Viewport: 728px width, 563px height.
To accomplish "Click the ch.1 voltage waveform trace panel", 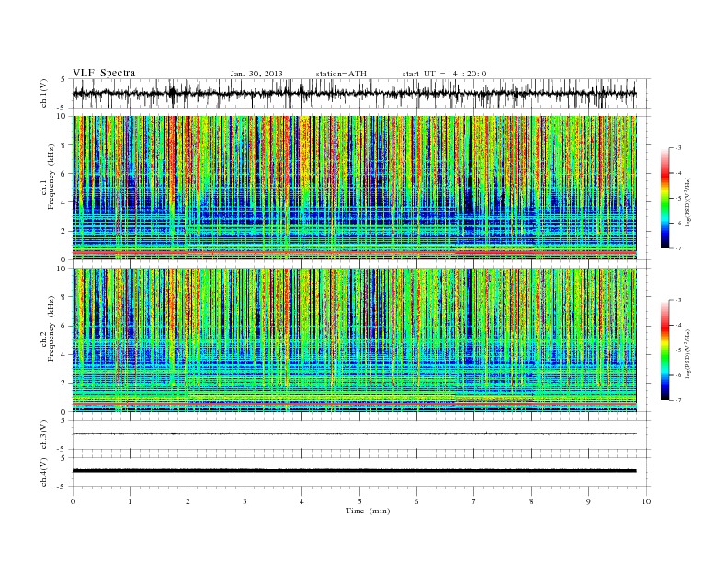I will coord(361,93).
